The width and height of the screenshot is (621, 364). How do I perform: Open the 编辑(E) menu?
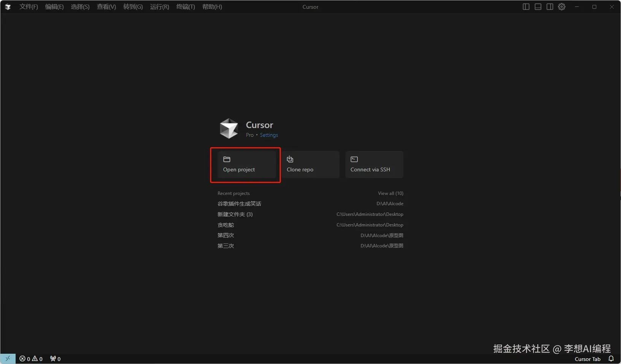[x=54, y=7]
